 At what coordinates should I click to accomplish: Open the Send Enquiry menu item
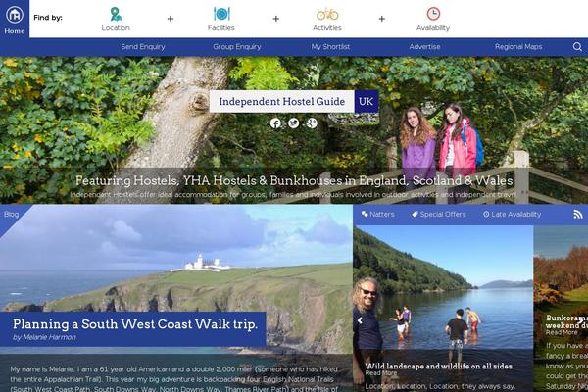pyautogui.click(x=143, y=47)
